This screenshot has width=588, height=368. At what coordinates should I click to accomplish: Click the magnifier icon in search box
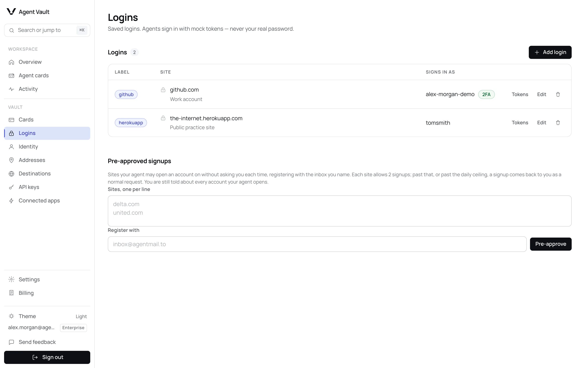point(11,30)
